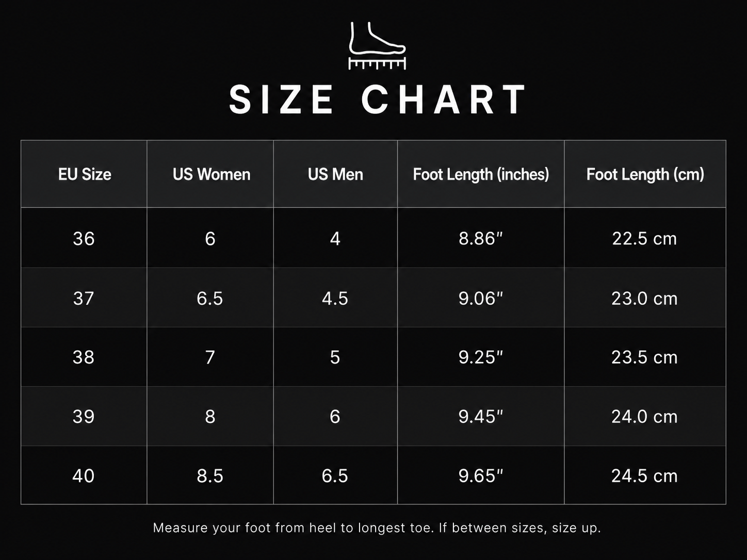Image resolution: width=747 pixels, height=560 pixels.
Task: Click the foot measurement icon
Action: tap(377, 45)
